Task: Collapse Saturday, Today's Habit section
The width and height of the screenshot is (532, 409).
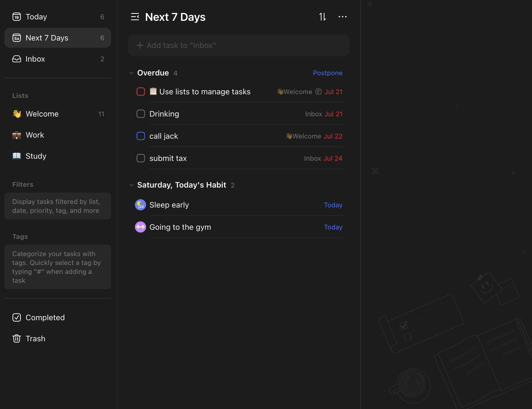Action: point(132,185)
